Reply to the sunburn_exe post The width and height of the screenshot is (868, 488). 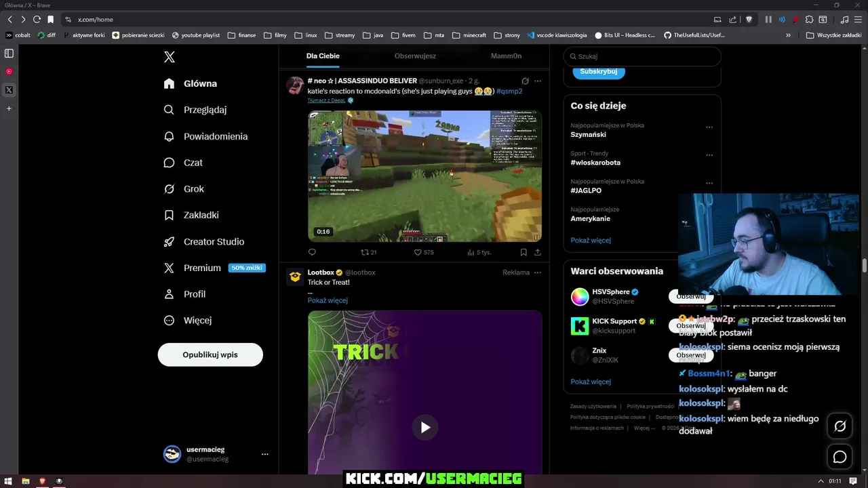pyautogui.click(x=312, y=252)
